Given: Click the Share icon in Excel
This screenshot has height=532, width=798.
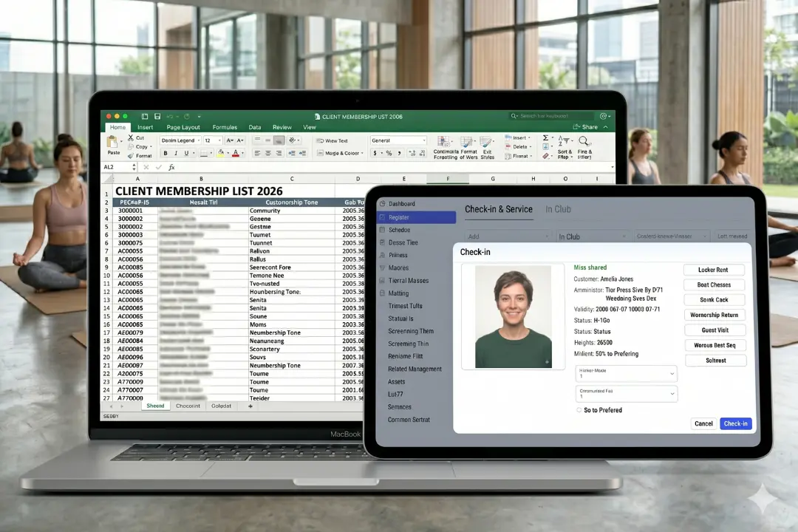Looking at the screenshot, I should 576,127.
